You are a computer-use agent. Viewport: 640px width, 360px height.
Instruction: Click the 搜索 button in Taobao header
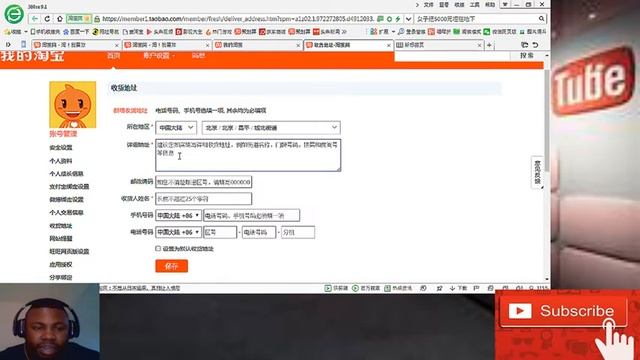point(527,56)
